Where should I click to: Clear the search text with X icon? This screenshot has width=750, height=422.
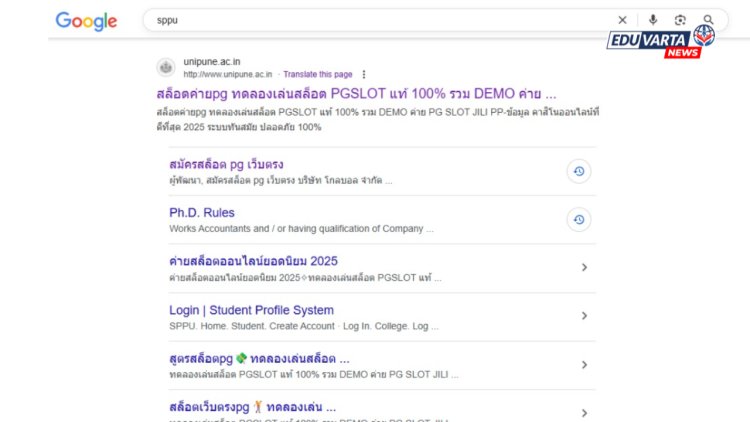[622, 20]
